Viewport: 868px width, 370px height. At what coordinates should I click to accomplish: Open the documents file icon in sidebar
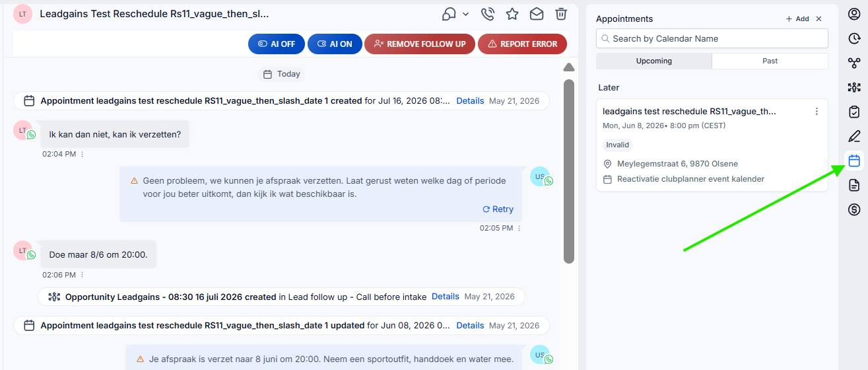(x=853, y=185)
